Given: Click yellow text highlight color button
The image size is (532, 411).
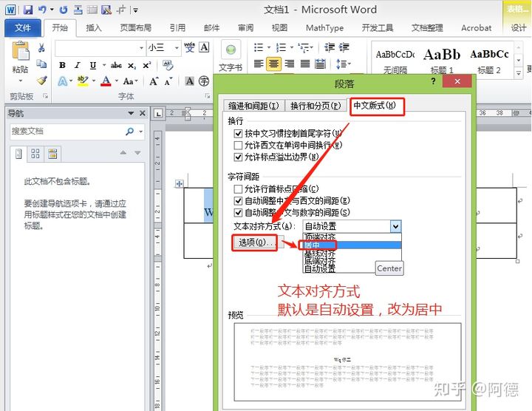Looking at the screenshot, I should coord(83,81).
